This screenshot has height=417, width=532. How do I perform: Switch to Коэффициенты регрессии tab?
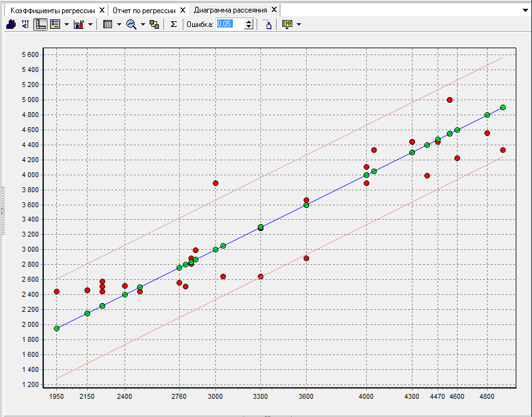coord(53,11)
